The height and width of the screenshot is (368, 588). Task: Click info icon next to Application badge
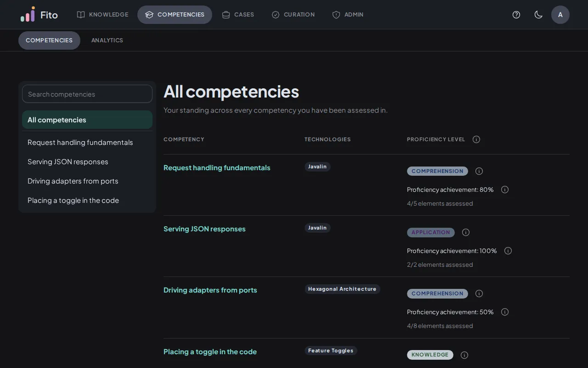tap(466, 232)
